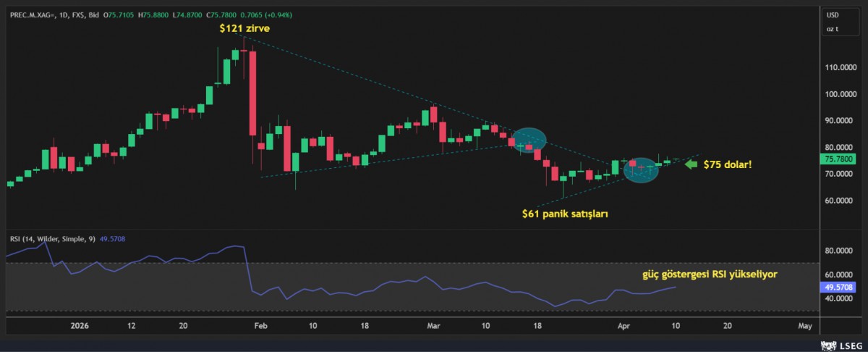This screenshot has width=868, height=352.
Task: Click the LSEG logo in corner
Action: pos(842,345)
